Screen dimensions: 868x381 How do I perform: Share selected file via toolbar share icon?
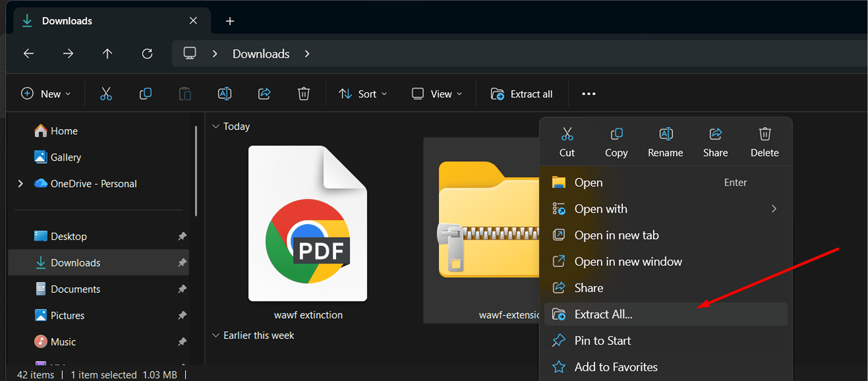pos(264,94)
